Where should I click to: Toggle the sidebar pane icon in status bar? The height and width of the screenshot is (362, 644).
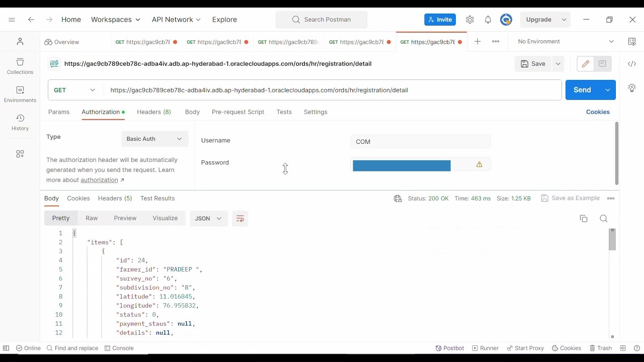6,348
